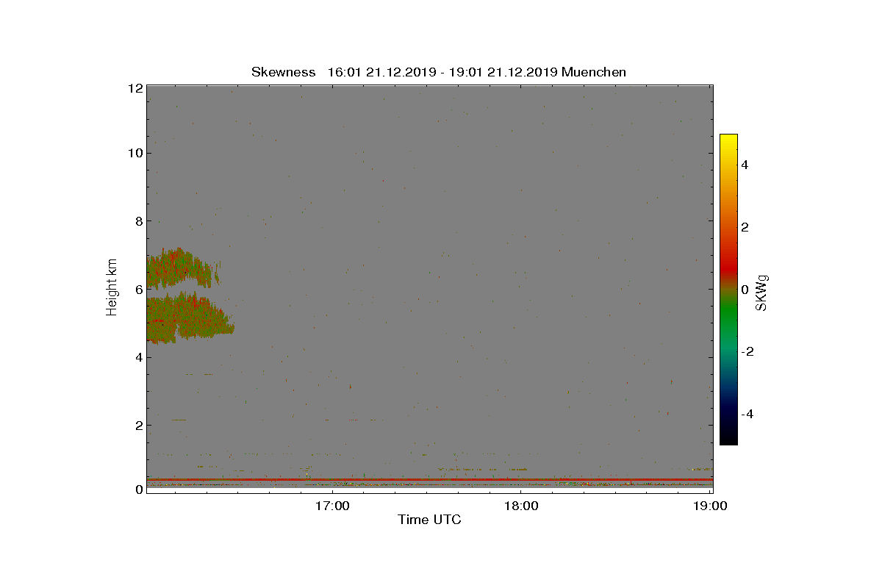Click the 19:00 time axis label
This screenshot has height=588, width=882.
click(711, 506)
